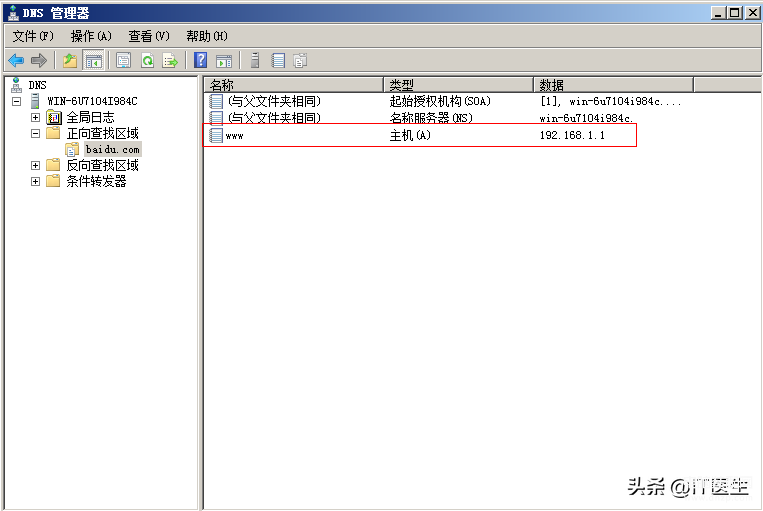Viewport: 763px width, 511px height.
Task: Click the NS row win-6u7104i984c. data cell
Action: click(586, 118)
